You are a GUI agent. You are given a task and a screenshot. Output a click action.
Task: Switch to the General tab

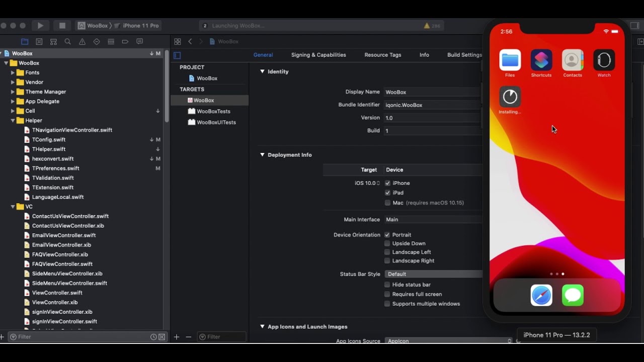pos(263,55)
